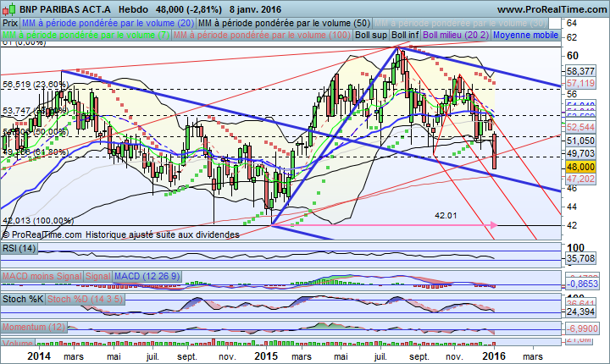This screenshot has width=610, height=364.
Task: Click the candlestick chart icon beside BNP PARIBAS
Action: click(x=9, y=8)
